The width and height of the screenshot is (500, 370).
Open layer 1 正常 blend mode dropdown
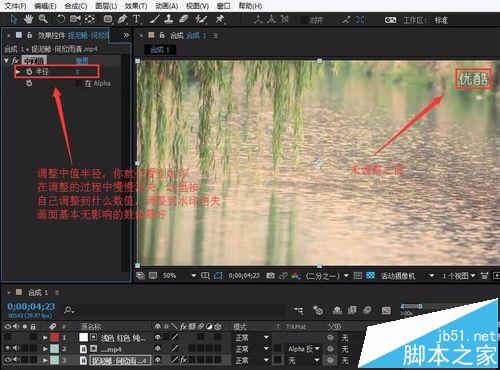252,337
